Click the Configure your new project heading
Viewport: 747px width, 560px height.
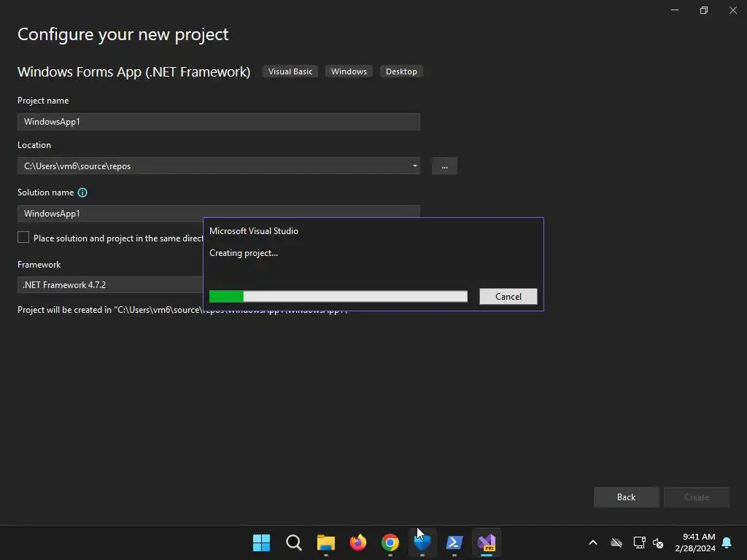coord(123,34)
